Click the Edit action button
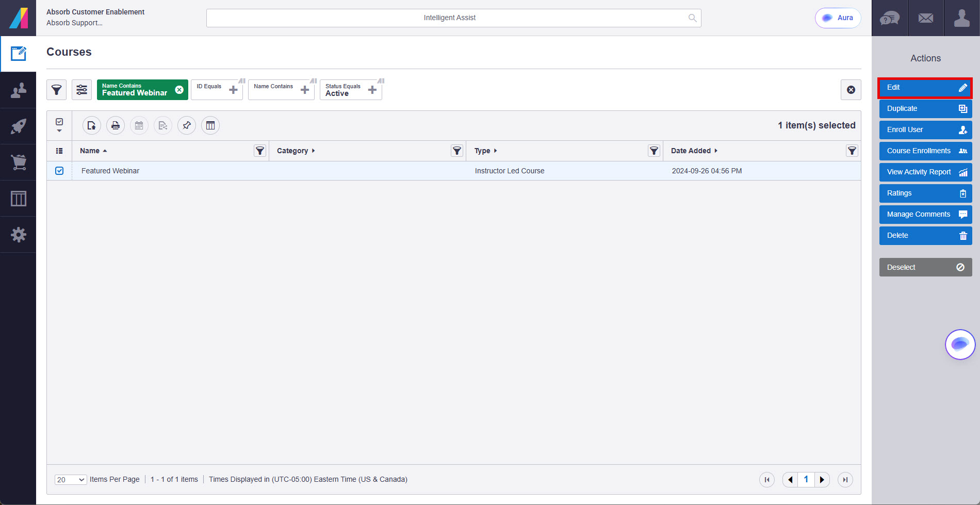This screenshot has width=980, height=505. 925,88
